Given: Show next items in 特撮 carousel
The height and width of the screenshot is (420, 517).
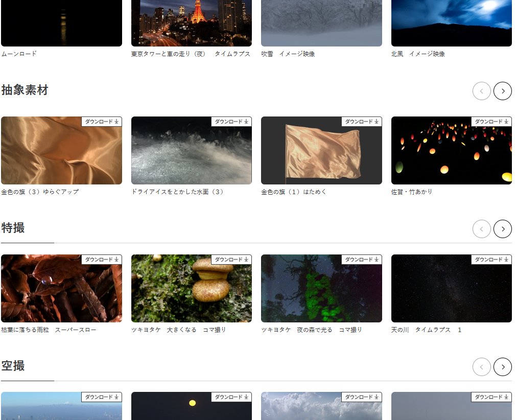Looking at the screenshot, I should tap(503, 229).
